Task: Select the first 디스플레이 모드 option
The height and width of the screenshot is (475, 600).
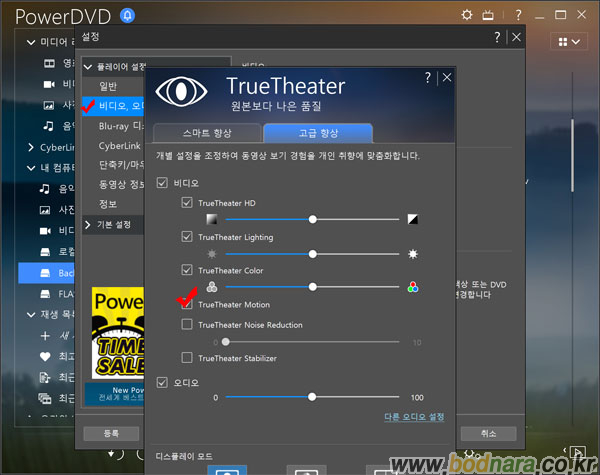Action: click(x=227, y=470)
